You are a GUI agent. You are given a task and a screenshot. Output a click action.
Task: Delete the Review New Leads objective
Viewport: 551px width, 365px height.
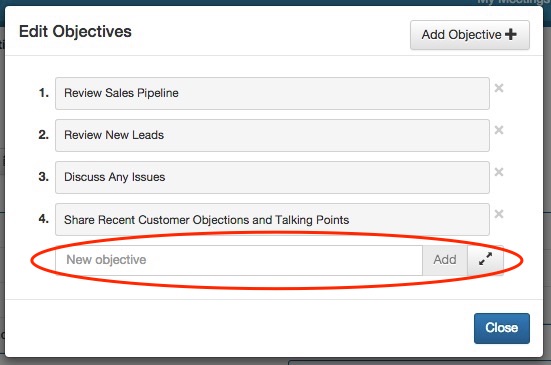[x=499, y=130]
